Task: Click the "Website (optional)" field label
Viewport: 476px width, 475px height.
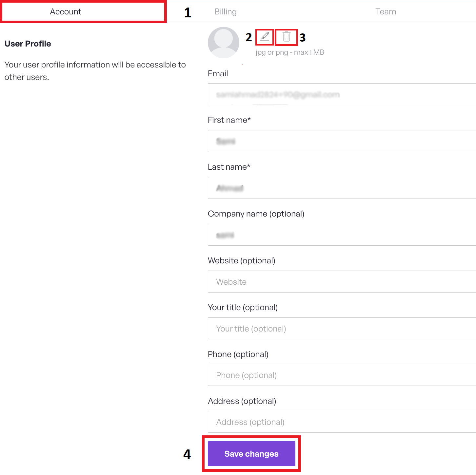Action: coord(242,261)
